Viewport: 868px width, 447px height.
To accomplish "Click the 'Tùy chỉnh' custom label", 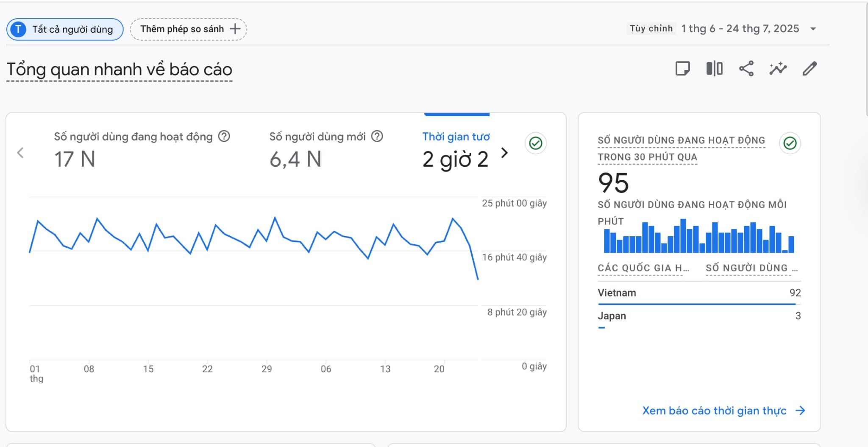I will pyautogui.click(x=651, y=28).
